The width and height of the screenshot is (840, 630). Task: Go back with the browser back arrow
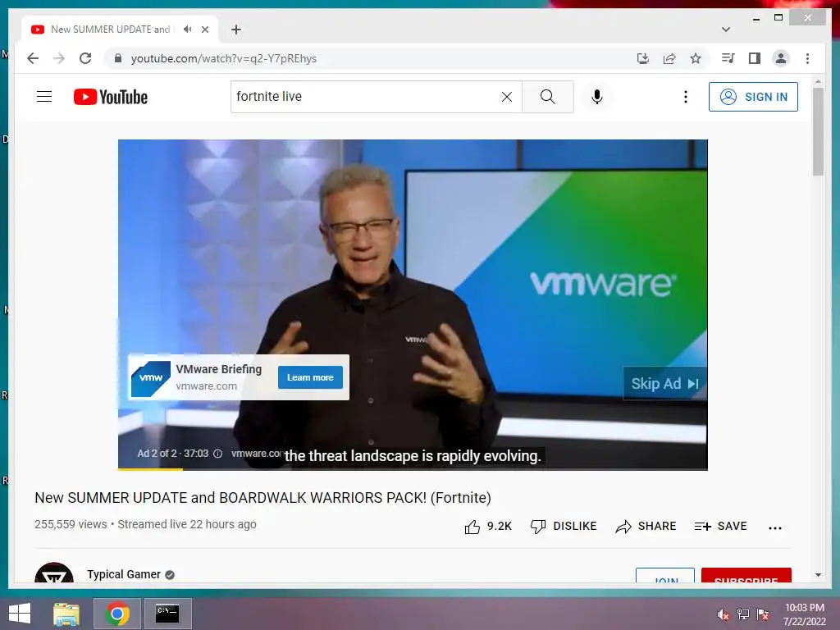click(33, 58)
